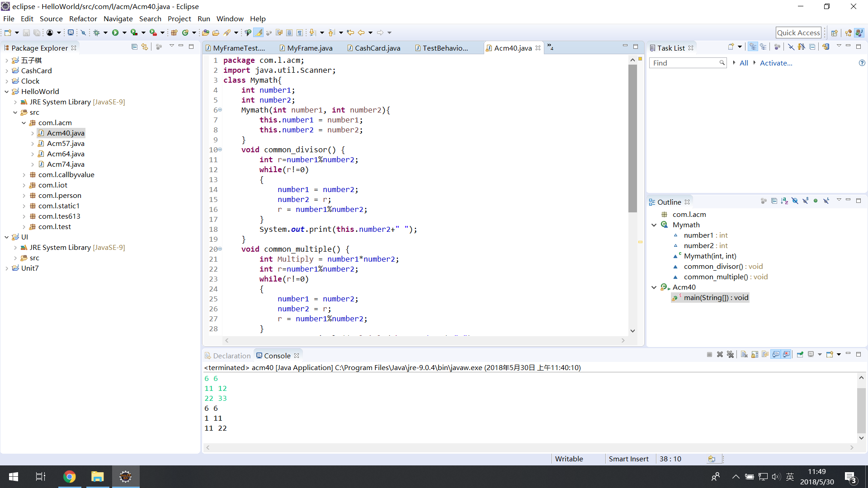The image size is (868, 488).
Task: Click the Save All toolbar icon
Action: (37, 33)
